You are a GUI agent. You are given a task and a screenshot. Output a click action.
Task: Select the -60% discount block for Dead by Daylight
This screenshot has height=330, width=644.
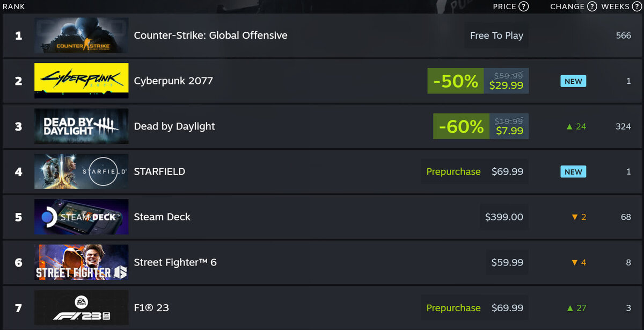461,126
